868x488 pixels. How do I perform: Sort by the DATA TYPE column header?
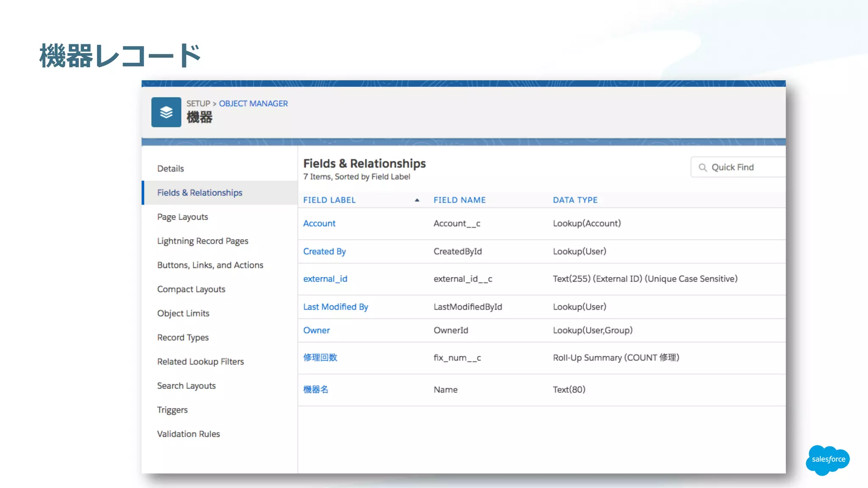575,200
